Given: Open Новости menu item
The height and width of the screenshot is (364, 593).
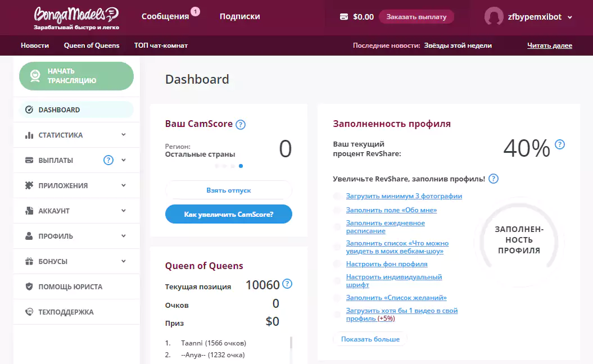Looking at the screenshot, I should [x=35, y=46].
